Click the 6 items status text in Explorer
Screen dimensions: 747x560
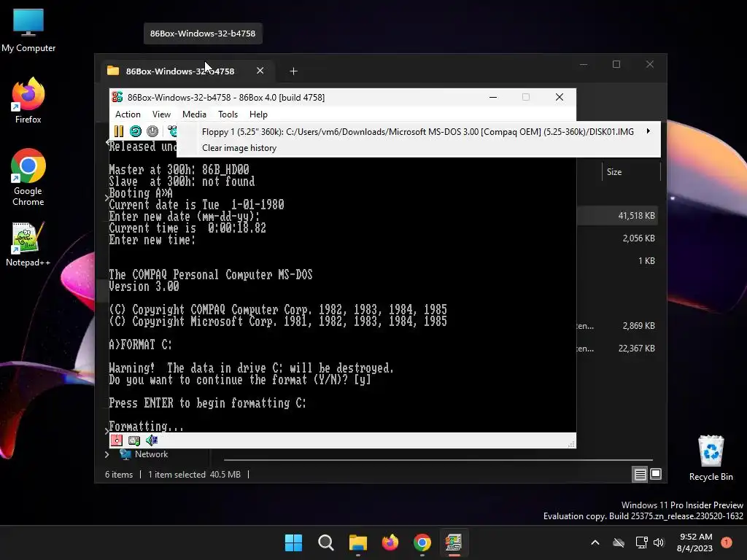pyautogui.click(x=119, y=474)
